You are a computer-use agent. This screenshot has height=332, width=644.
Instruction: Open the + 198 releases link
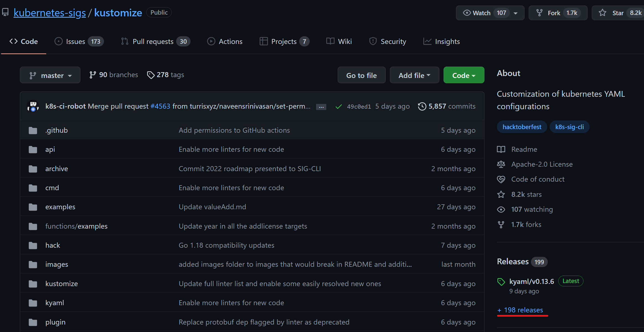520,310
